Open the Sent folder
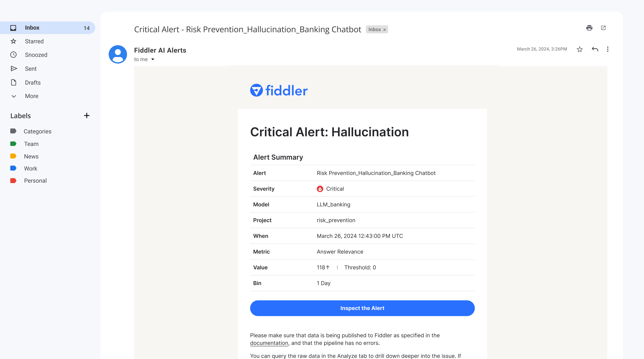Image resolution: width=644 pixels, height=359 pixels. [31, 69]
